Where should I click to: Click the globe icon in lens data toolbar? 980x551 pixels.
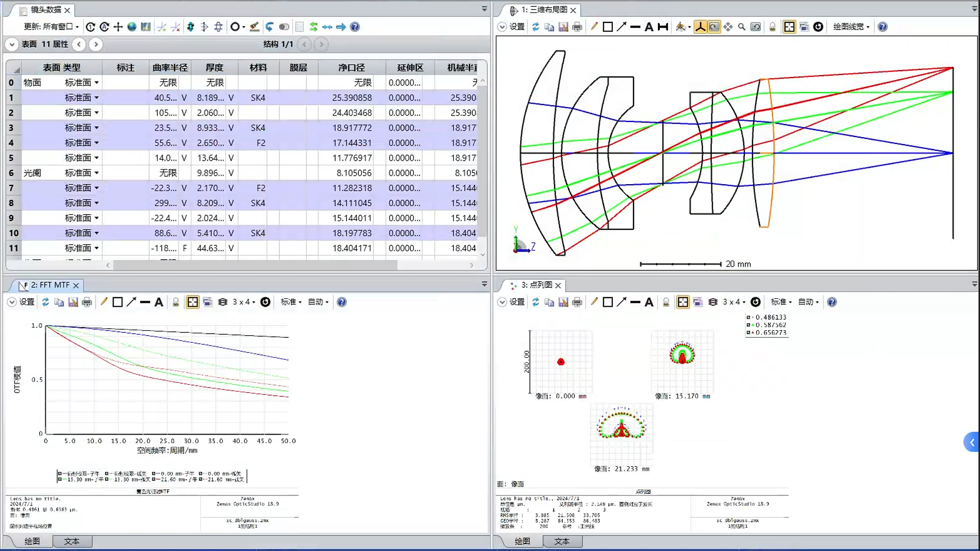click(x=132, y=27)
